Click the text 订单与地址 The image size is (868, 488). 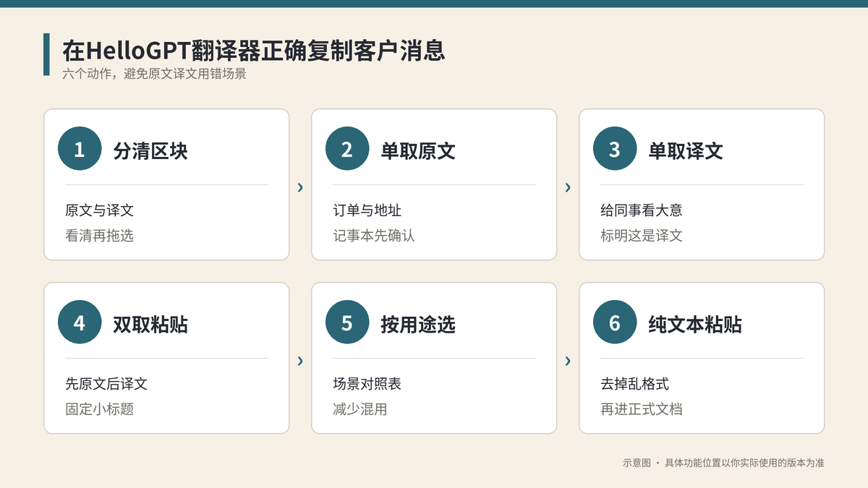point(367,210)
